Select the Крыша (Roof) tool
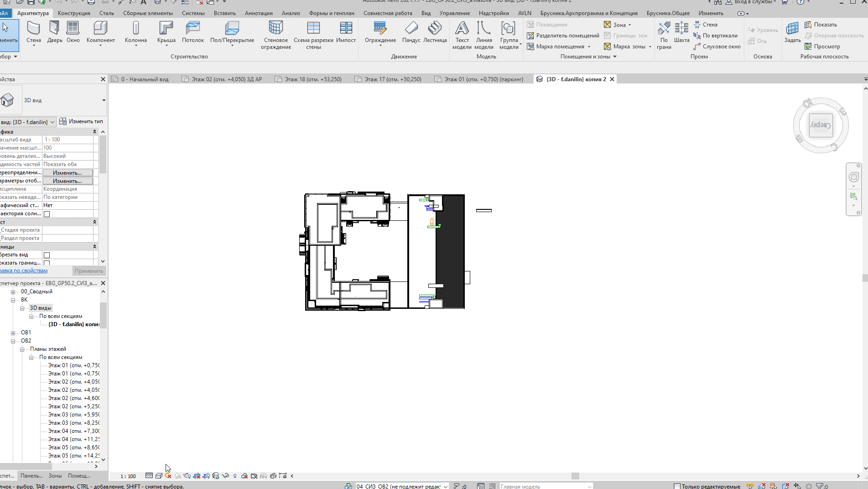Screen dimensions: 868x489 click(x=166, y=33)
